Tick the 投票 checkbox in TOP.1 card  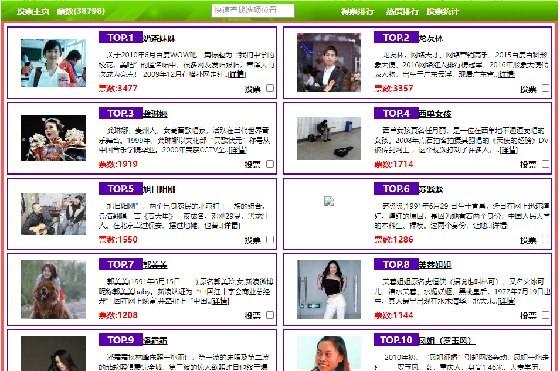click(x=270, y=88)
